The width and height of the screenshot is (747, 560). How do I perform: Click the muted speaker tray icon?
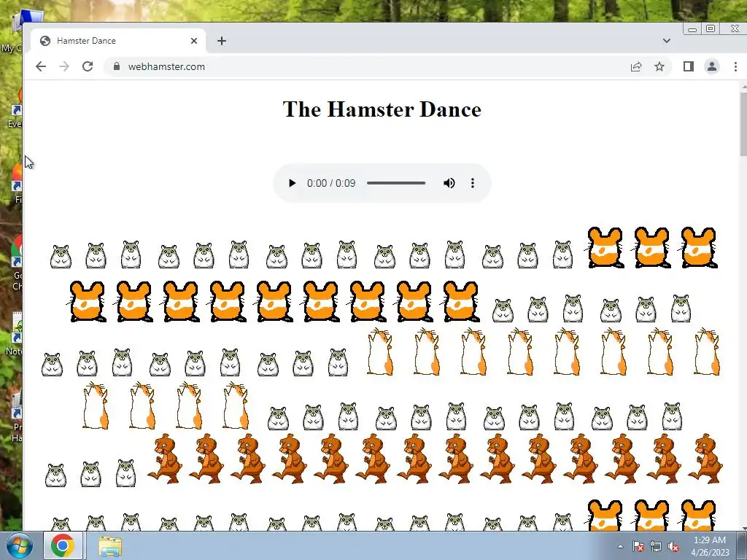click(x=673, y=546)
